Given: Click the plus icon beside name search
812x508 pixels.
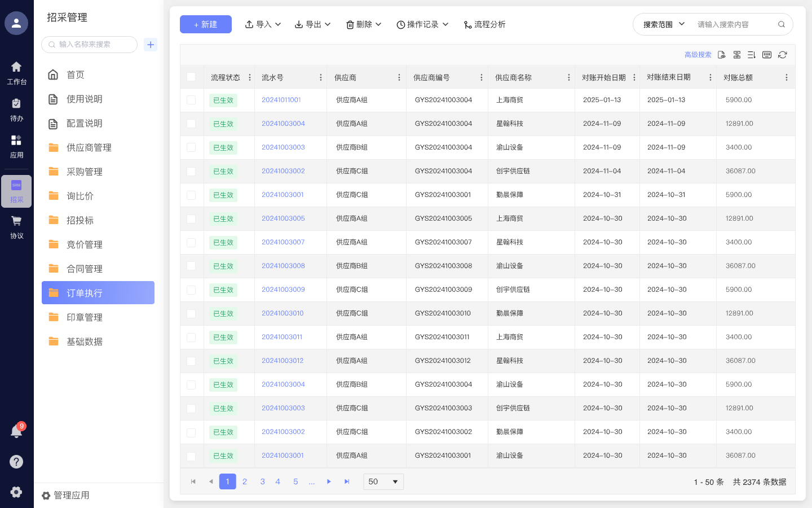Looking at the screenshot, I should click(x=151, y=45).
